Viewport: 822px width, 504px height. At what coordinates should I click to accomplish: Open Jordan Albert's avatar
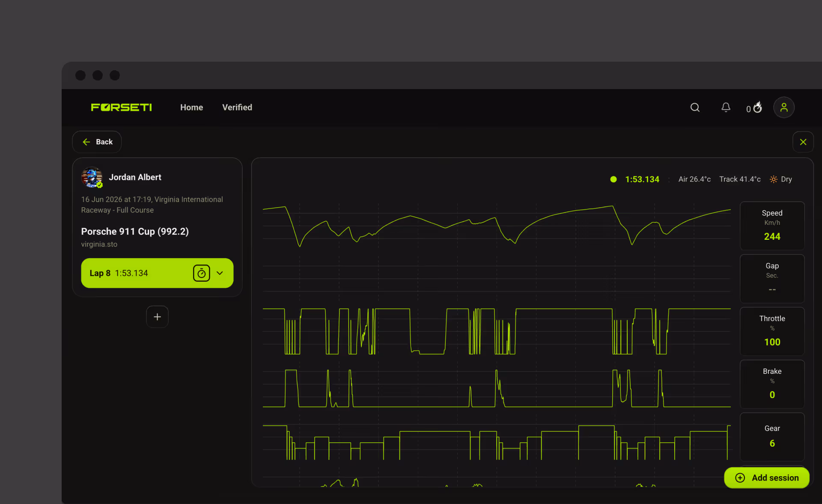(92, 177)
